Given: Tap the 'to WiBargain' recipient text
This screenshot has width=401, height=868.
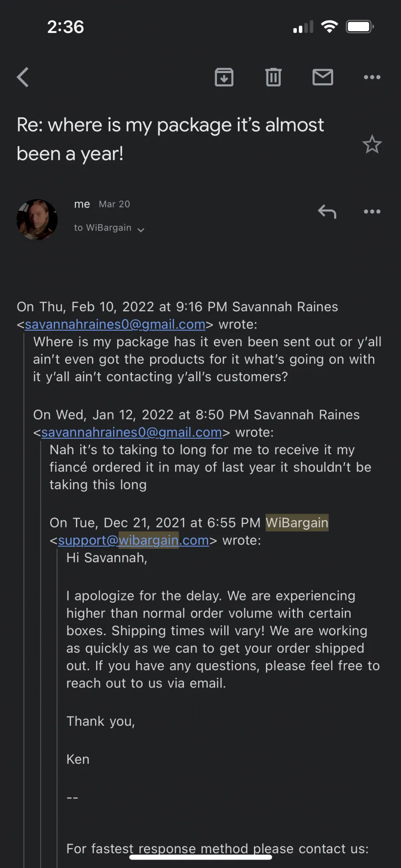Looking at the screenshot, I should click(102, 228).
